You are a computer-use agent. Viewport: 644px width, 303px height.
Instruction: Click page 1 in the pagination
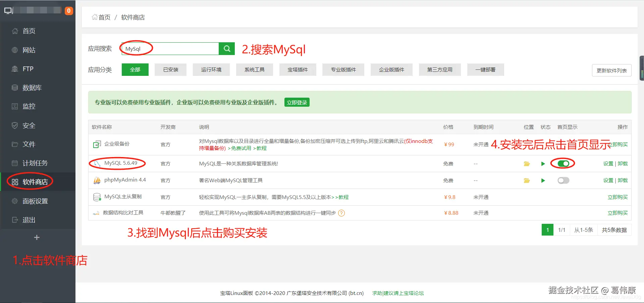(547, 230)
